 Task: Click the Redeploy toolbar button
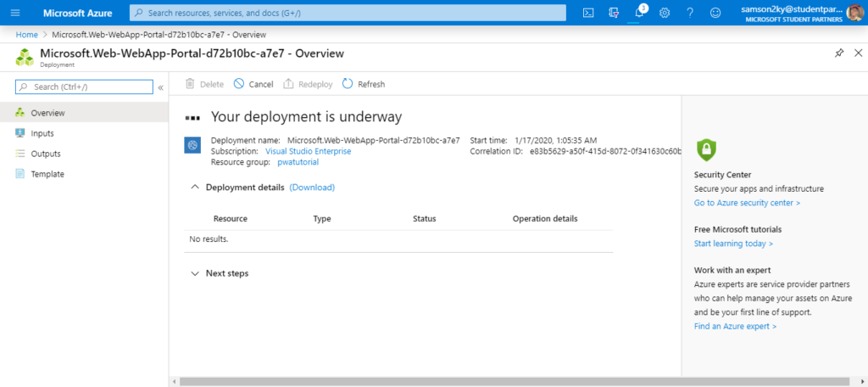[308, 84]
